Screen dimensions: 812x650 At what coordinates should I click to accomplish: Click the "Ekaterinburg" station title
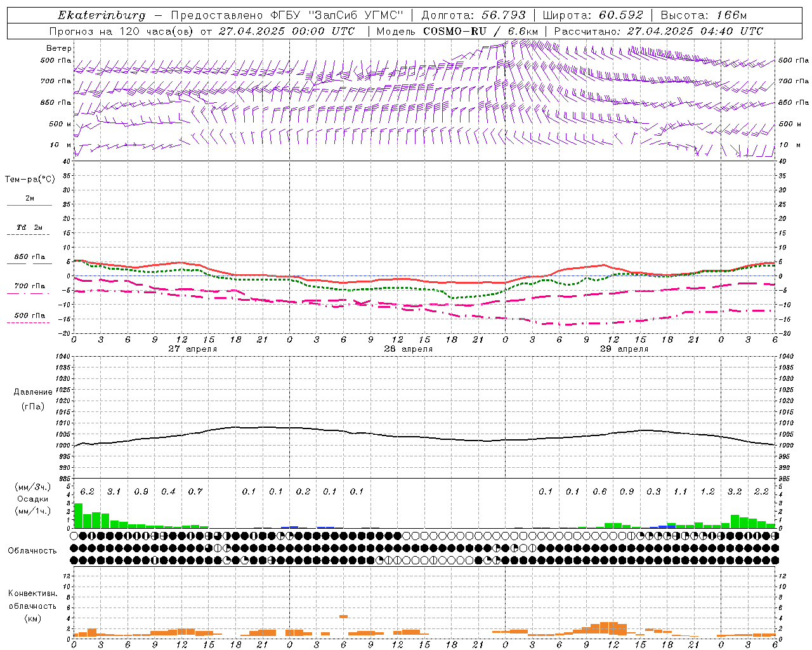click(101, 15)
